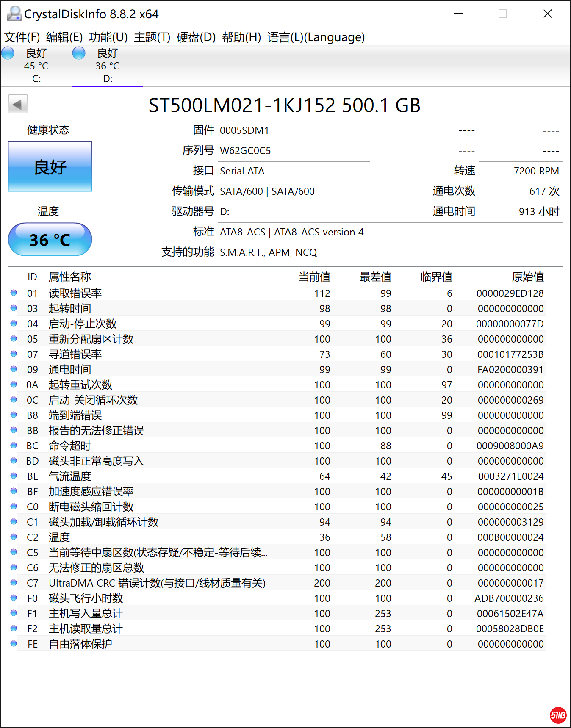The image size is (571, 728).
Task: Click the status dot for 气流温度 row
Action: 14,476
